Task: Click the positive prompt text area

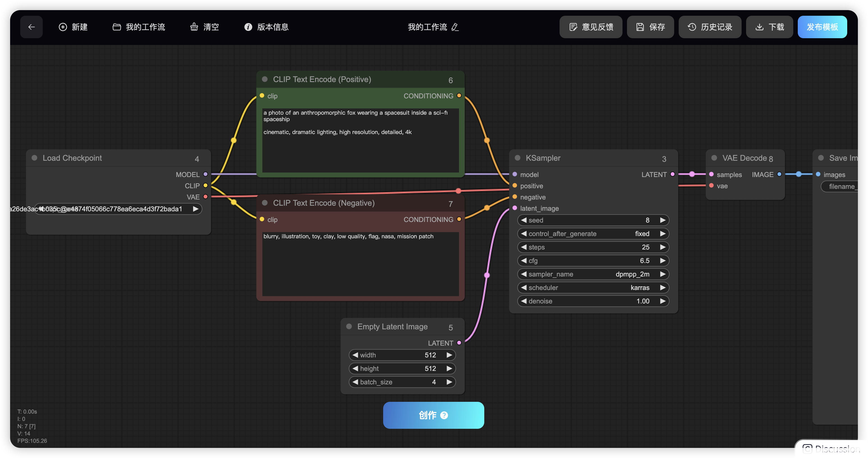Action: pyautogui.click(x=360, y=142)
